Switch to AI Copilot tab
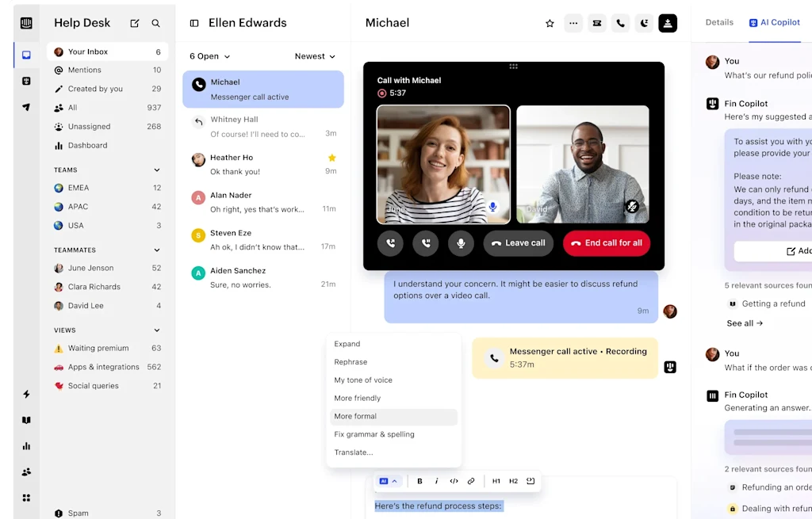Screen dimensions: 812x519 (774, 22)
